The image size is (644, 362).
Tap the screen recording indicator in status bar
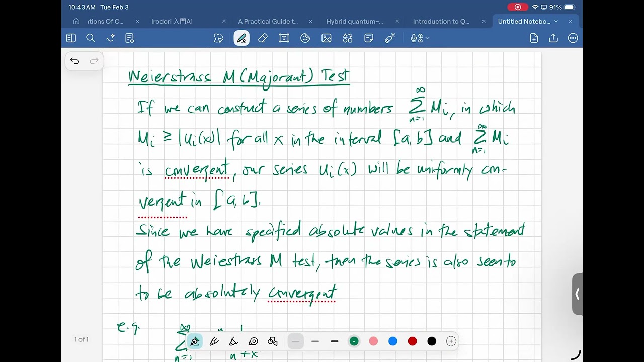tap(518, 7)
